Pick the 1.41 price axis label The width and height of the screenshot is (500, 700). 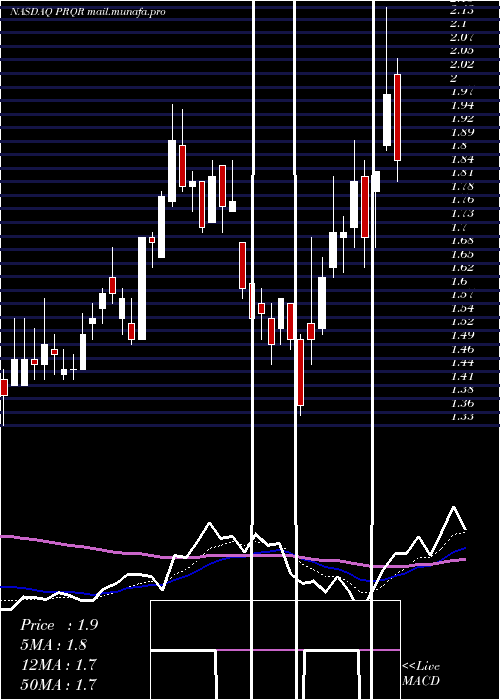point(462,376)
